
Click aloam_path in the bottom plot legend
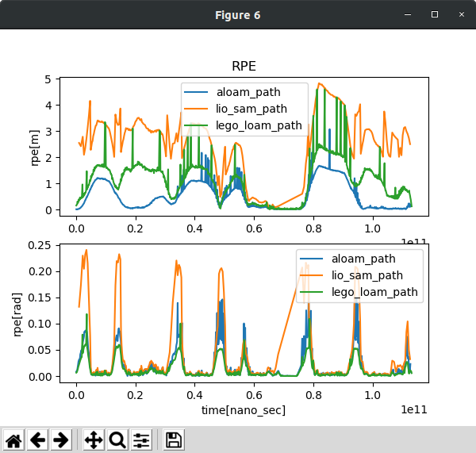click(363, 259)
